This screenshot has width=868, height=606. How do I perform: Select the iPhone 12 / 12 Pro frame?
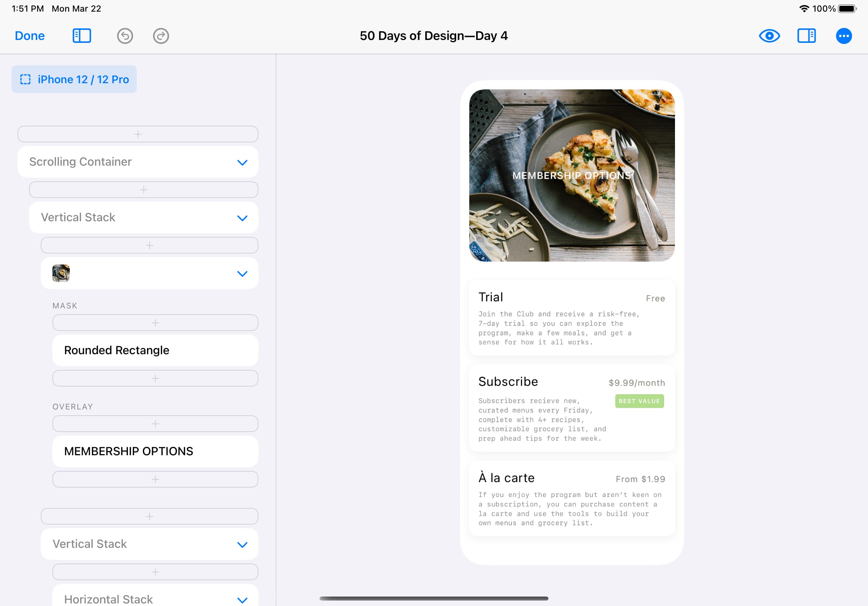[74, 79]
